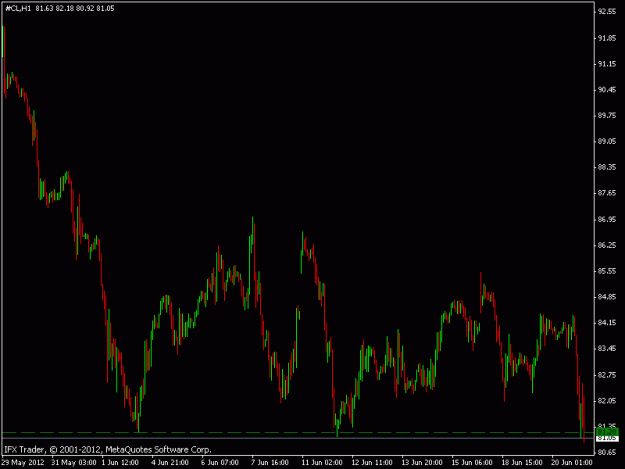The width and height of the screenshot is (625, 469).
Task: Click the 4 Jun 21:00 time label
Action: pos(170,463)
